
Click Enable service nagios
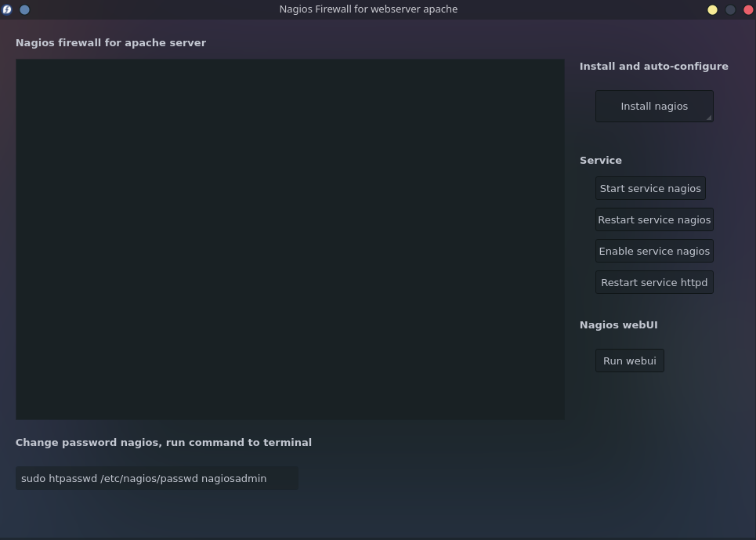[x=654, y=252]
